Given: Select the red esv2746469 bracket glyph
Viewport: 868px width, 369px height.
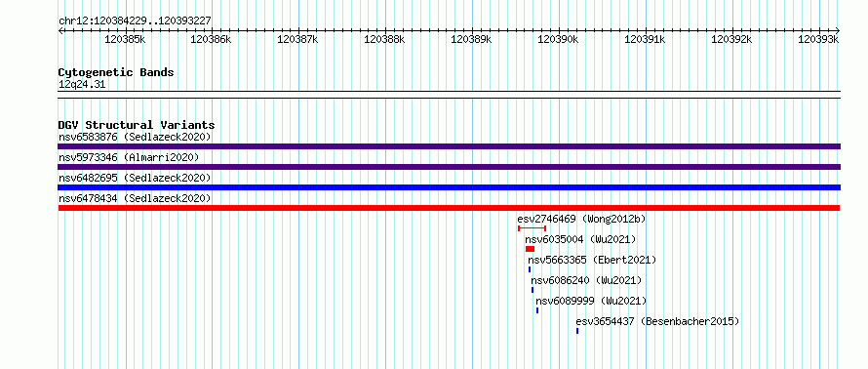Looking at the screenshot, I should 532,228.
